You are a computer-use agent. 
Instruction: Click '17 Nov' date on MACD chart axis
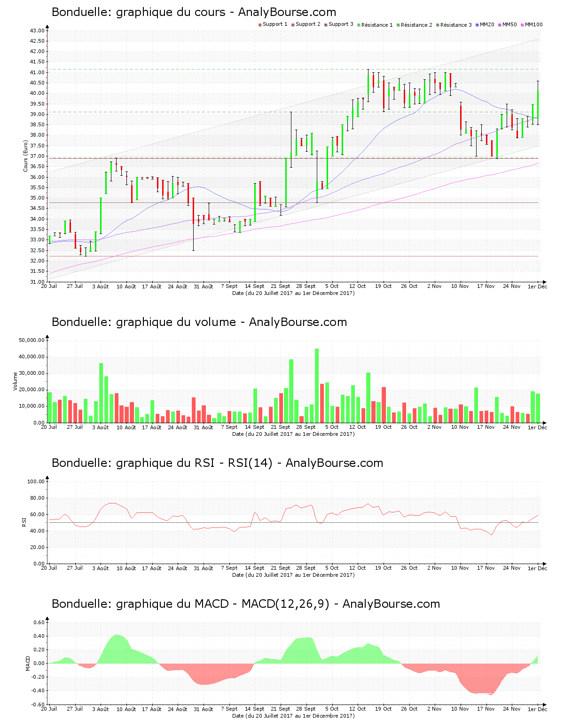point(486,709)
